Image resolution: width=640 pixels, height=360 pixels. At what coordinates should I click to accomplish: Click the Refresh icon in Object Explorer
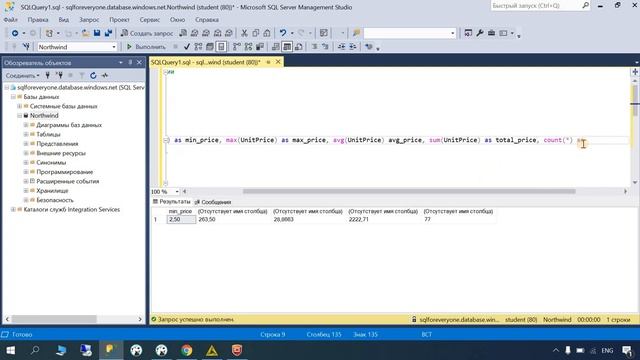pyautogui.click(x=93, y=76)
